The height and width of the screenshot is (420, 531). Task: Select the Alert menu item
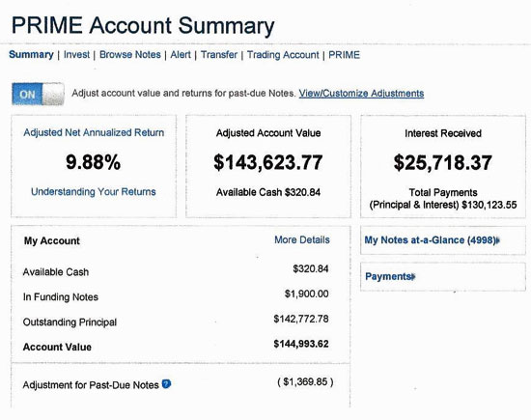click(x=181, y=54)
